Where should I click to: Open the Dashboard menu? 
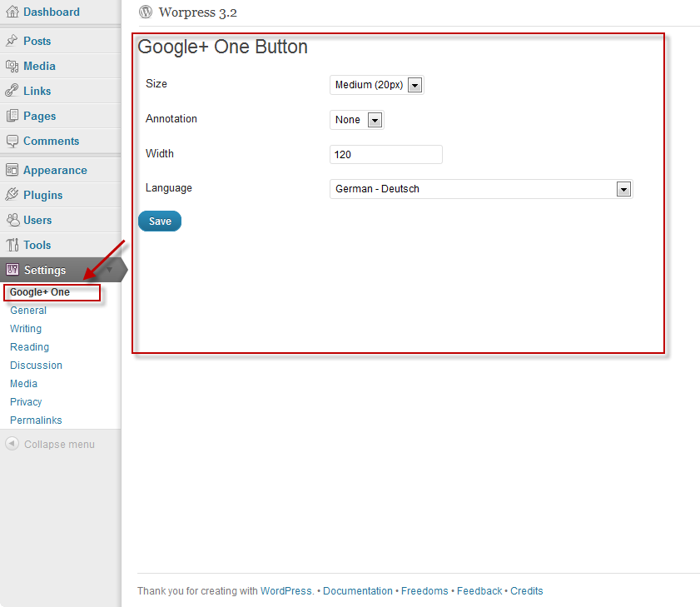coord(52,12)
